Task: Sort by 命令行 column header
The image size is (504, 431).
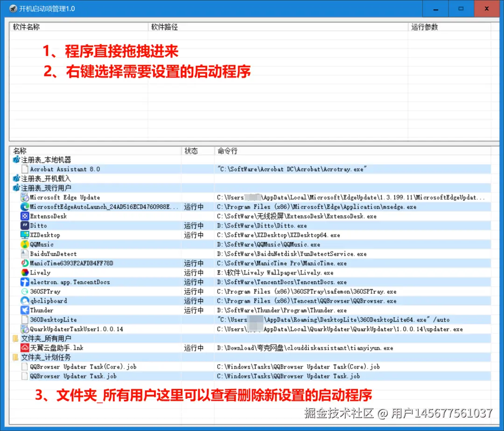Action: (353, 150)
